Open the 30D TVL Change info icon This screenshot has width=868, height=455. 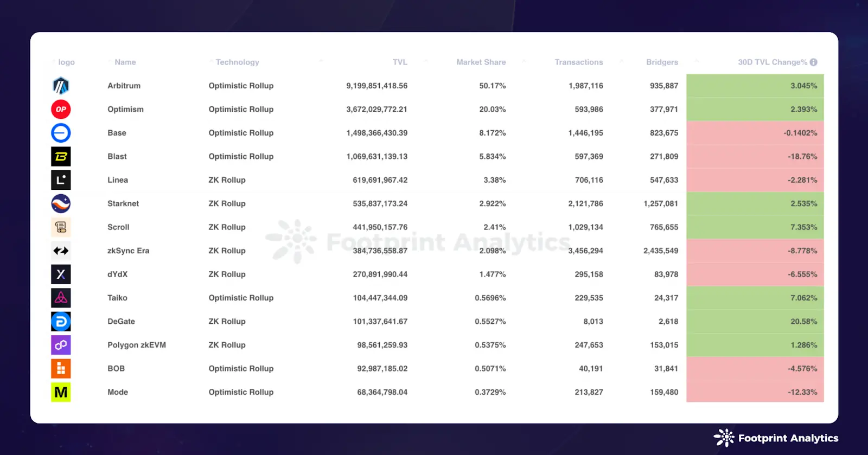tap(813, 62)
